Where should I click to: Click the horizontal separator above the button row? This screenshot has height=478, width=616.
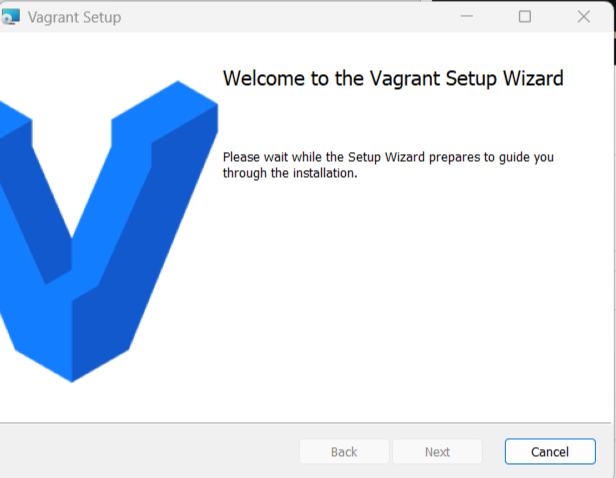[x=306, y=423]
